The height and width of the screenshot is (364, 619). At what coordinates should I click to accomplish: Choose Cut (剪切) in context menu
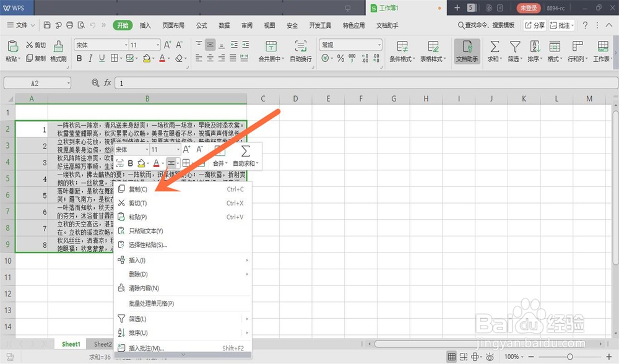tap(183, 203)
